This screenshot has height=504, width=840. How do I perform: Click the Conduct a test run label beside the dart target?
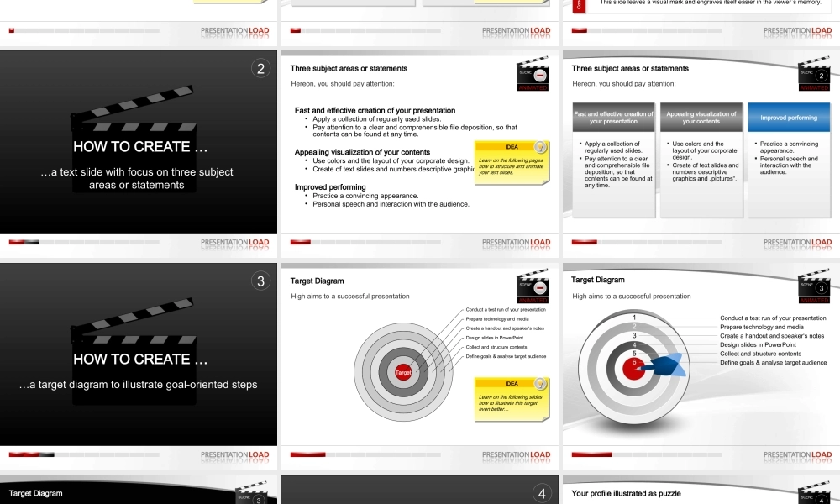(773, 318)
